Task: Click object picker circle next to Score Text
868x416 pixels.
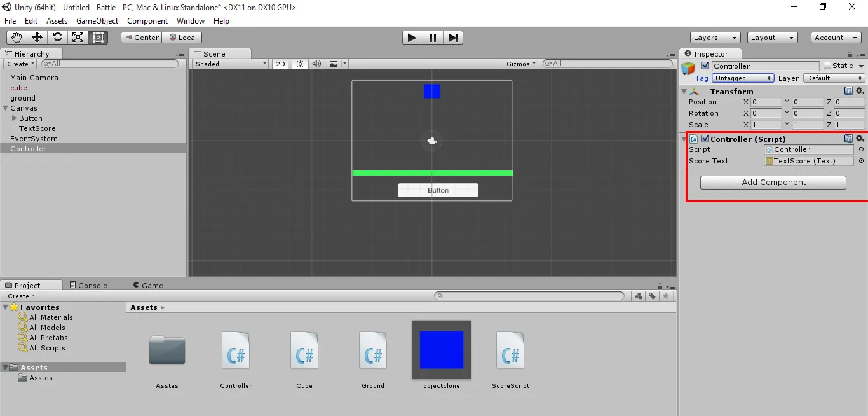Action: pos(861,161)
